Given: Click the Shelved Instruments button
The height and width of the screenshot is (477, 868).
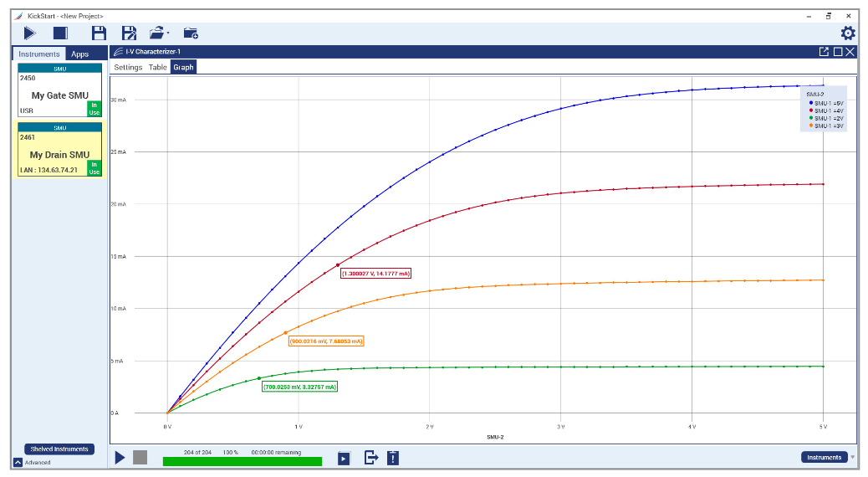Looking at the screenshot, I should point(59,449).
